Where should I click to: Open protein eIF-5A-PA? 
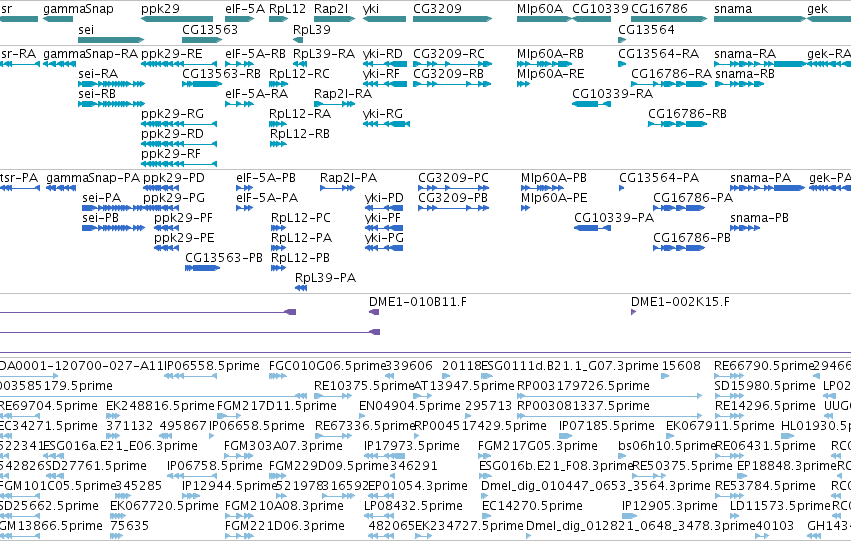click(x=266, y=198)
